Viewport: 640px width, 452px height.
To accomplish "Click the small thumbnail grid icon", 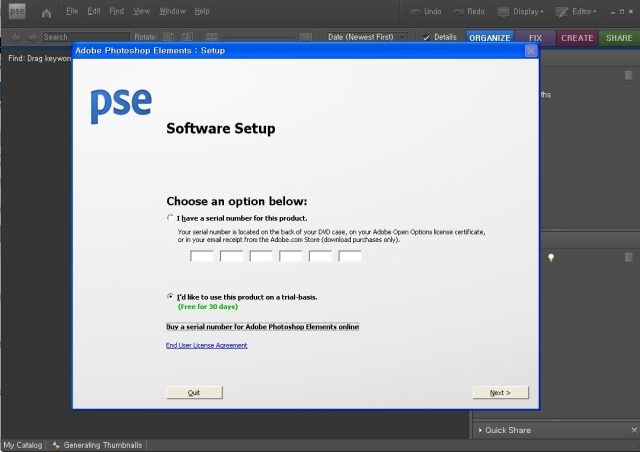I will 212,37.
